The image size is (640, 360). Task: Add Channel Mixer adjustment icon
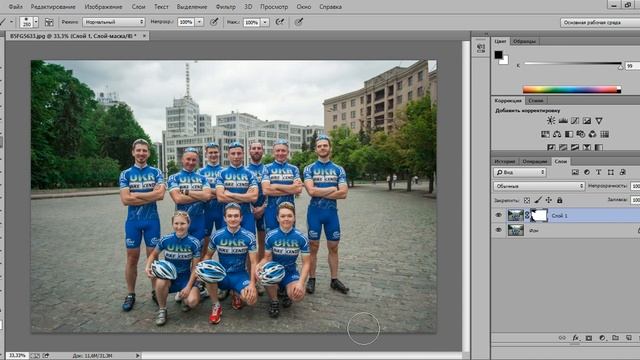(592, 134)
